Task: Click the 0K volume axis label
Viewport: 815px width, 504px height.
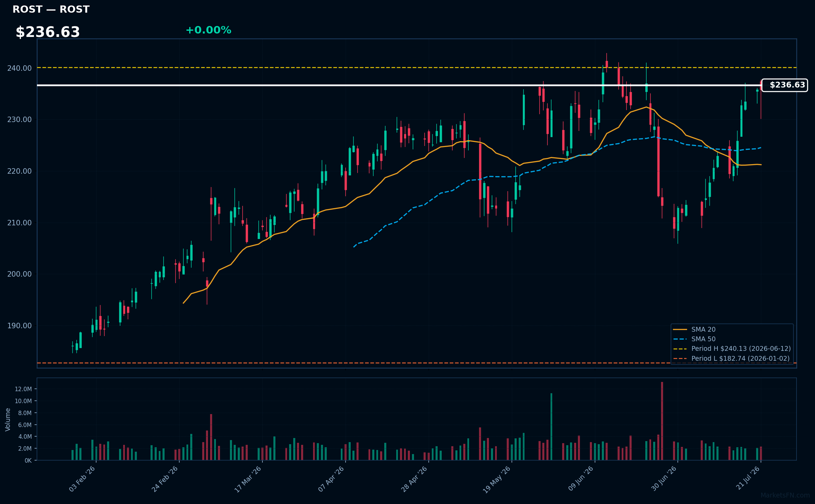Action: 28,461
